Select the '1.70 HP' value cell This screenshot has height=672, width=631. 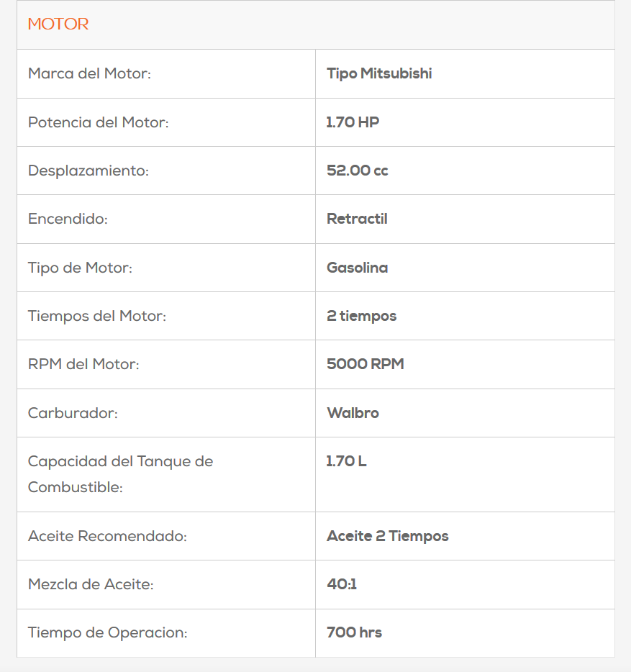click(x=353, y=122)
